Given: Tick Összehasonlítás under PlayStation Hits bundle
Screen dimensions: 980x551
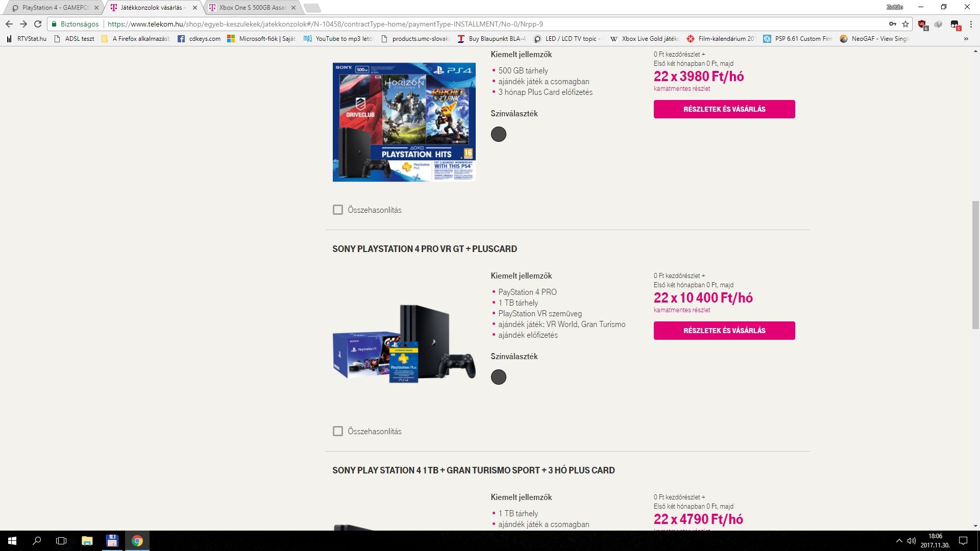Looking at the screenshot, I should (337, 210).
